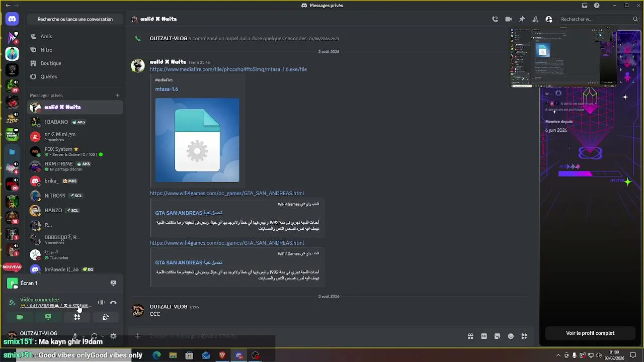Open the attachment plus menu

[x=138, y=336]
